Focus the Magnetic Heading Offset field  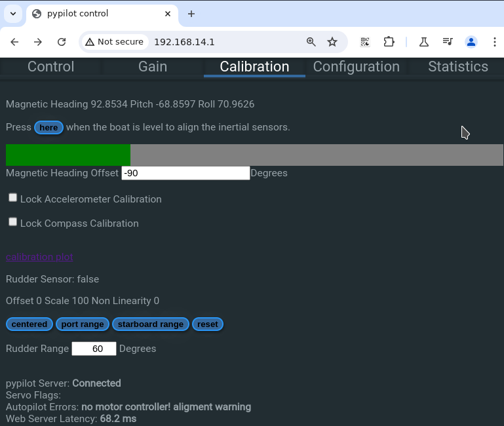click(185, 173)
